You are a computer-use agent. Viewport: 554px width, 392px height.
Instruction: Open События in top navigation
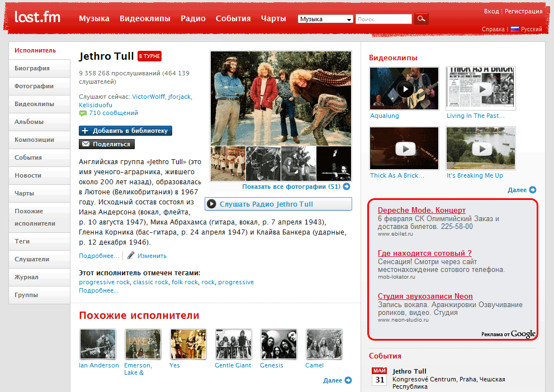point(233,18)
